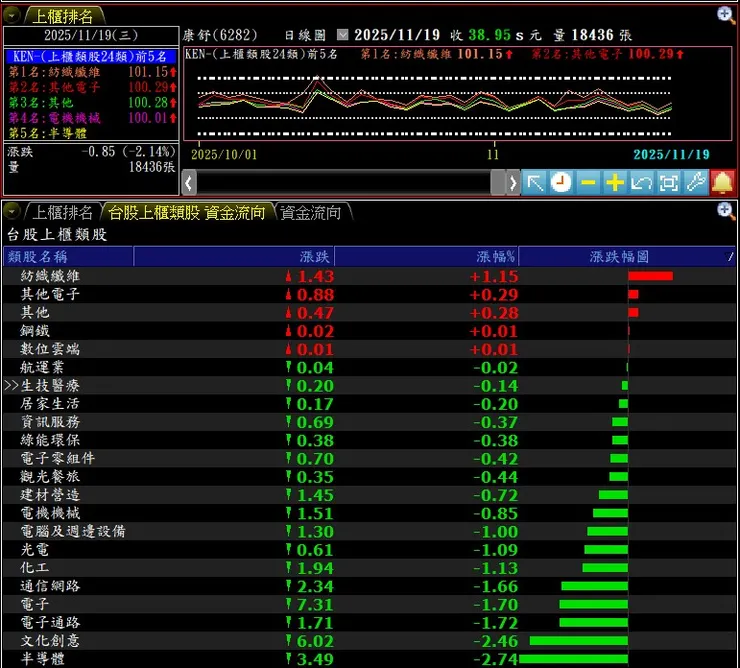Click the 資訊服務 sector row
Screen dimensions: 740x668
tap(369, 422)
